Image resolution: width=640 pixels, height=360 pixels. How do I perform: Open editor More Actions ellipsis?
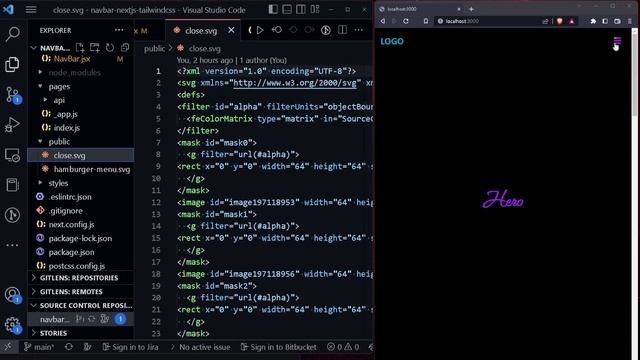click(358, 30)
